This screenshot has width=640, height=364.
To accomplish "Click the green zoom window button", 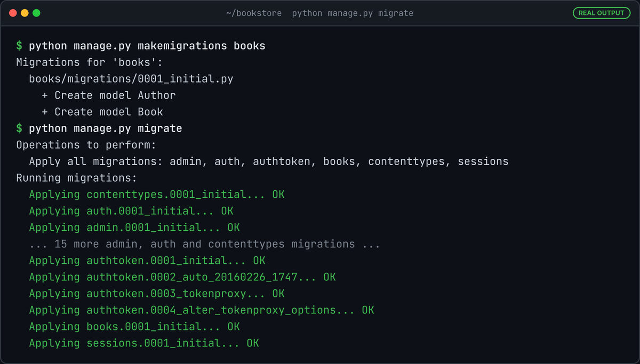I will pyautogui.click(x=36, y=13).
